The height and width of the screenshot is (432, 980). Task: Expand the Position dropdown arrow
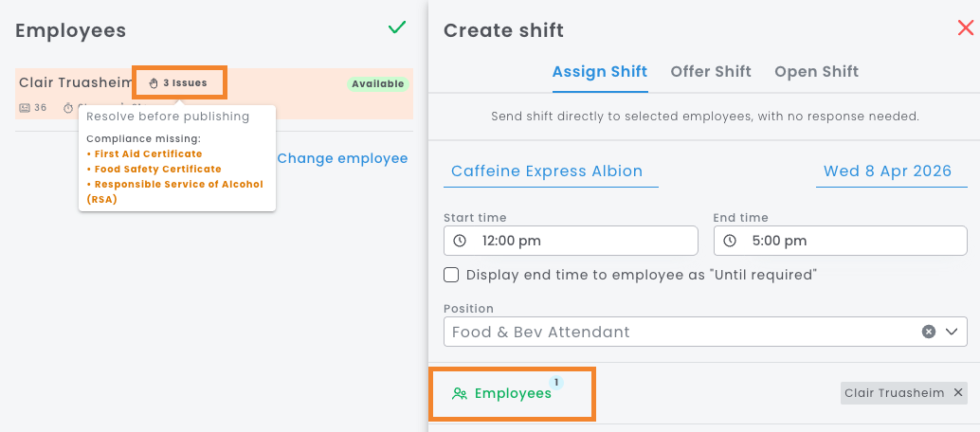coord(952,332)
